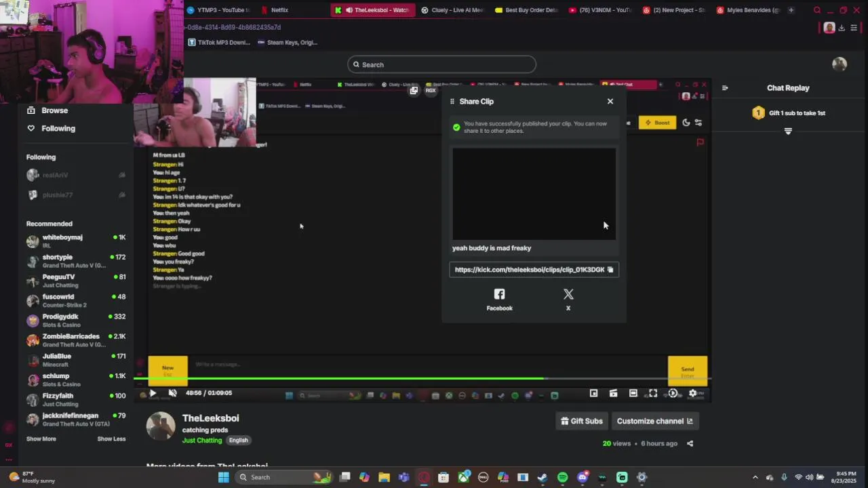
Task: Open the video player settings gear
Action: coord(692,393)
